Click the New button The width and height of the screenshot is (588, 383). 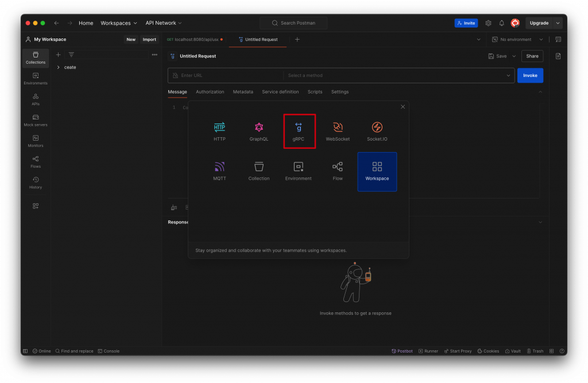click(131, 40)
